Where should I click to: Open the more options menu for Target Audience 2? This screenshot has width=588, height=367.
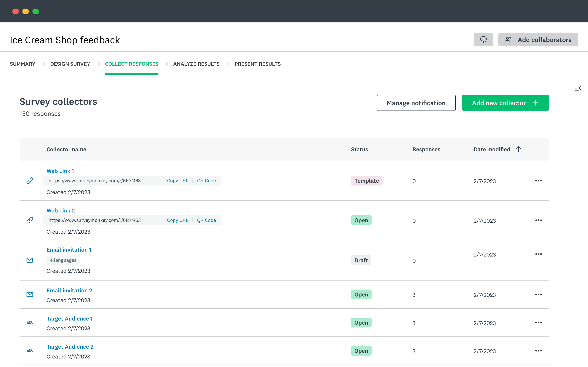[538, 351]
